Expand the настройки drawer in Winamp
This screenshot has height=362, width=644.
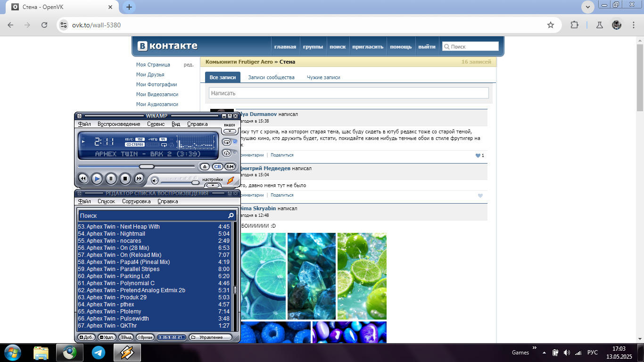213,185
